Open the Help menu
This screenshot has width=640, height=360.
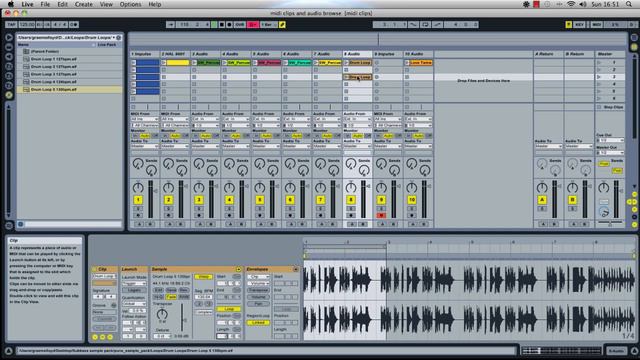click(155, 4)
